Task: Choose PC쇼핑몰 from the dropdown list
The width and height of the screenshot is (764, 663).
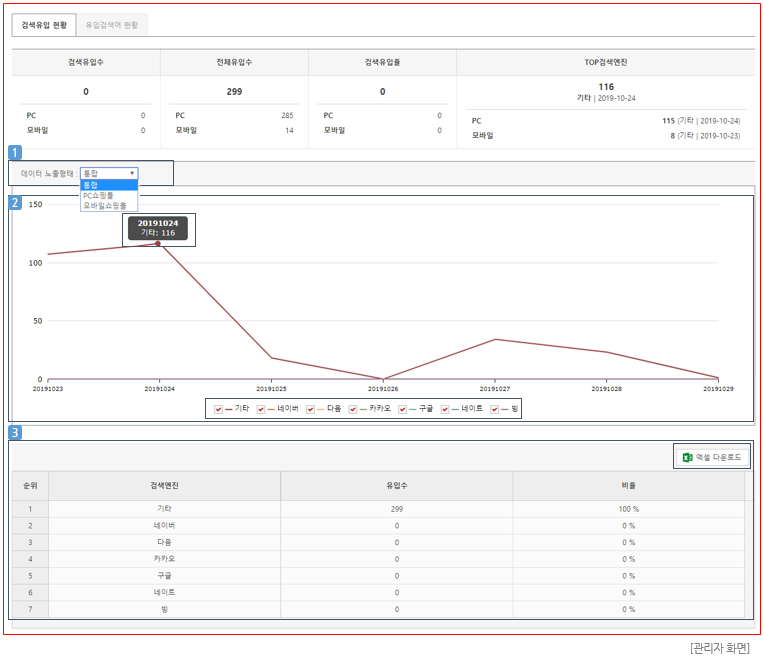Action: click(109, 195)
